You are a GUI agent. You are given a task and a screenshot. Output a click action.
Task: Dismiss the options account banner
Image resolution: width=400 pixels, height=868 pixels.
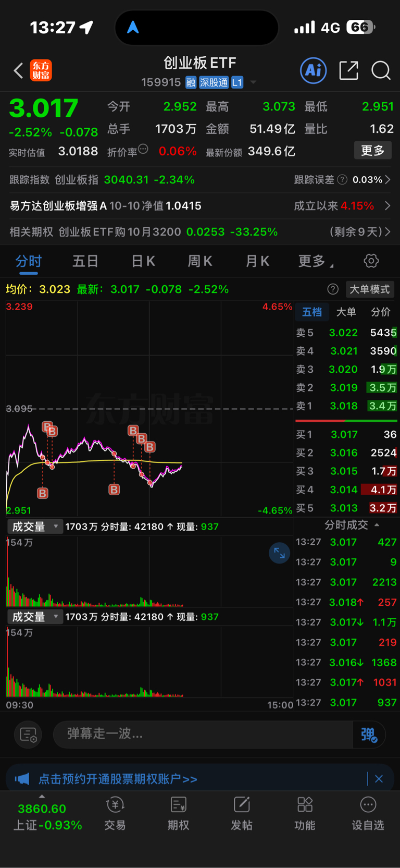(379, 779)
